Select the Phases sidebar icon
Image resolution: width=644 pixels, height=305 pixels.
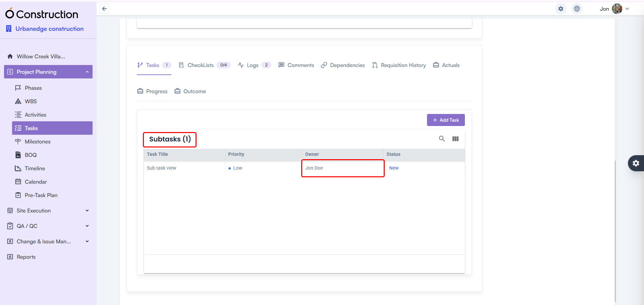pyautogui.click(x=19, y=88)
